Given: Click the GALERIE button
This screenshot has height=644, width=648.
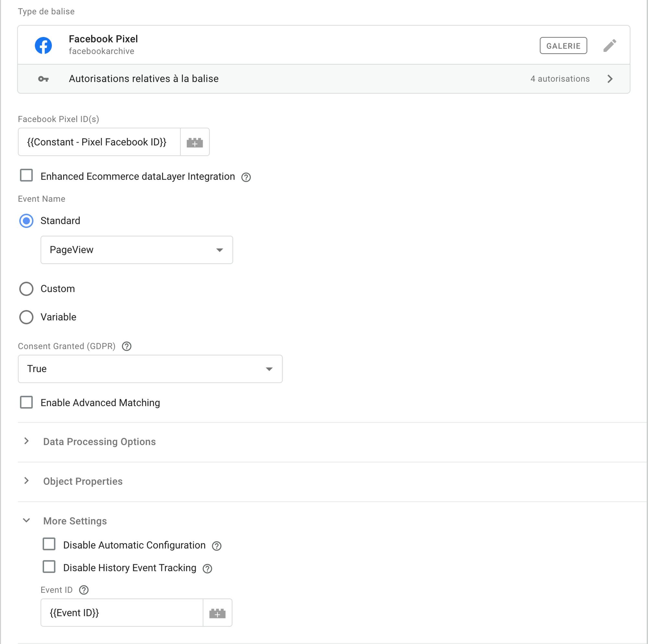Looking at the screenshot, I should pos(563,46).
